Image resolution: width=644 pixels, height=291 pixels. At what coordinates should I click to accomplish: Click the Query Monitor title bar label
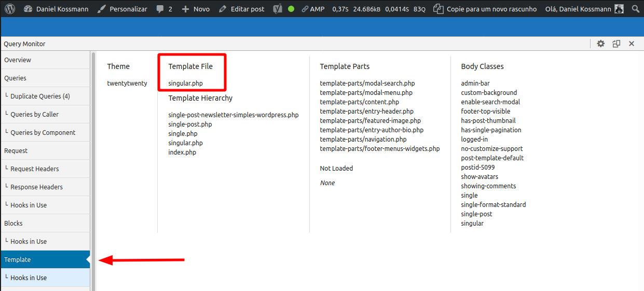(x=24, y=44)
